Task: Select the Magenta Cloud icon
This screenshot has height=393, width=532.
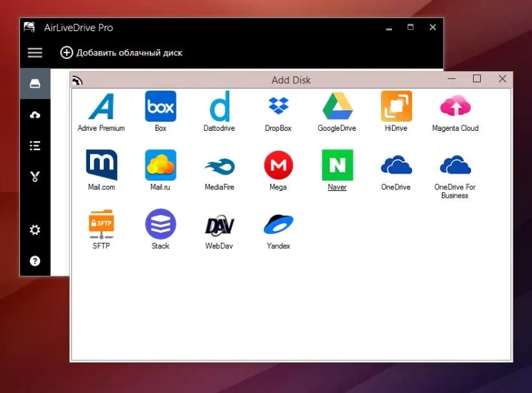Action: coord(455,106)
